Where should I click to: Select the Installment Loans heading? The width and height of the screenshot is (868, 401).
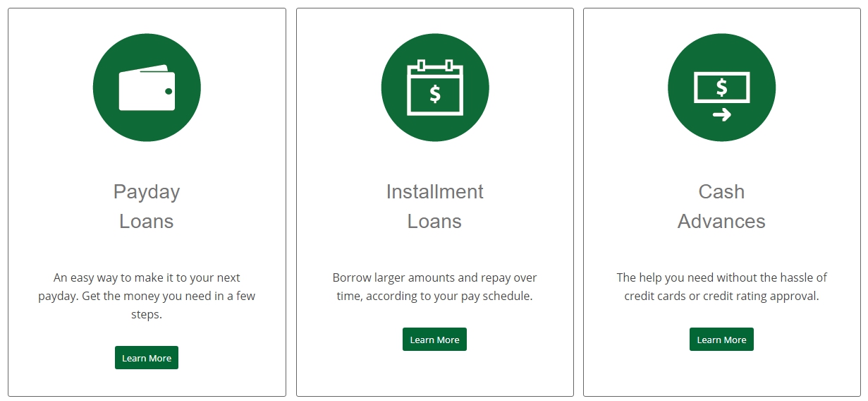pos(435,206)
